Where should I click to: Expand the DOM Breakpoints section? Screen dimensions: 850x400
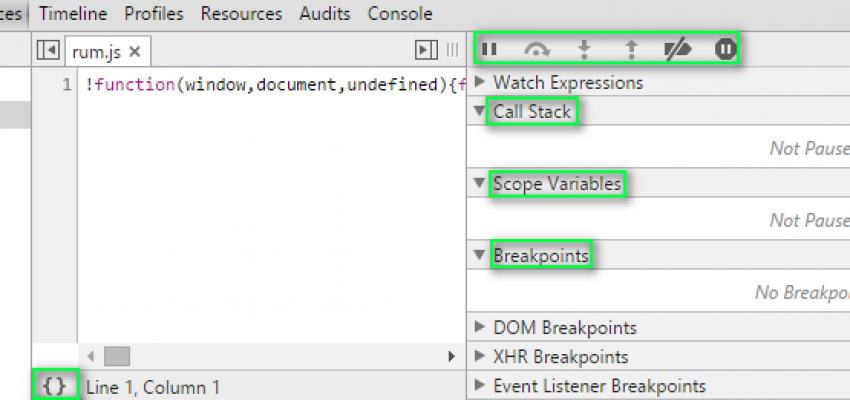point(481,327)
